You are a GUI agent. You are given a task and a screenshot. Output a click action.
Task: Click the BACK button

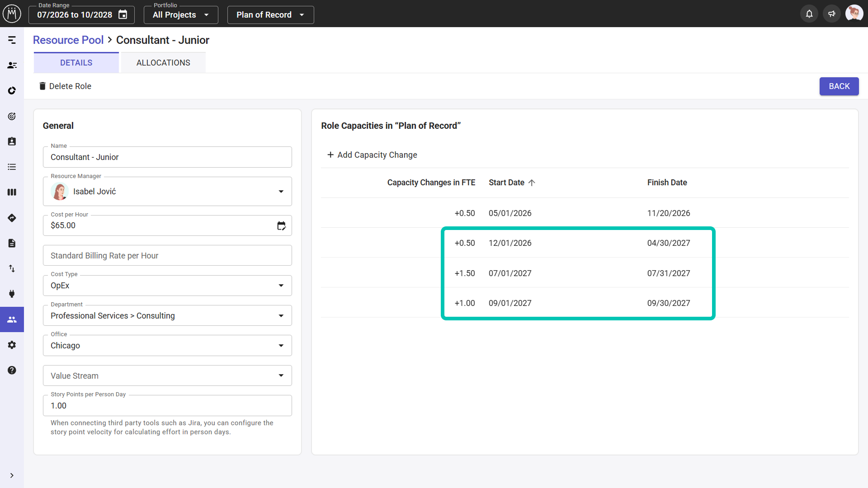839,86
